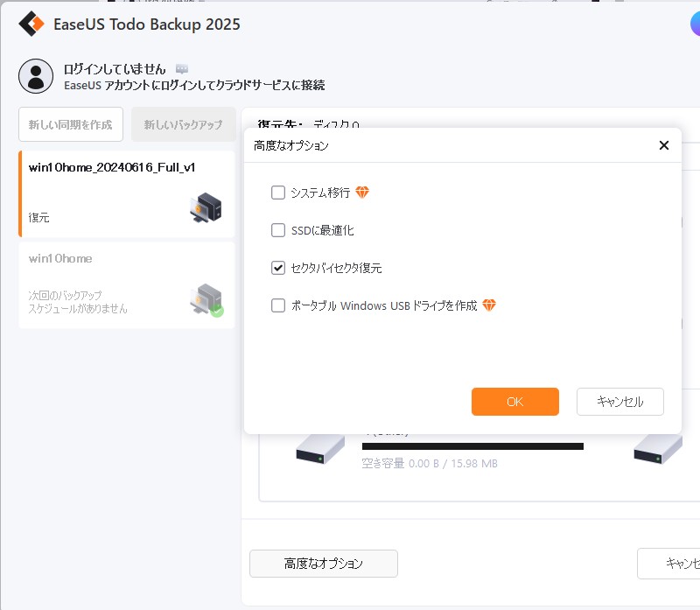
Task: Click the EaseUS Todo Backup logo icon
Action: [x=31, y=25]
